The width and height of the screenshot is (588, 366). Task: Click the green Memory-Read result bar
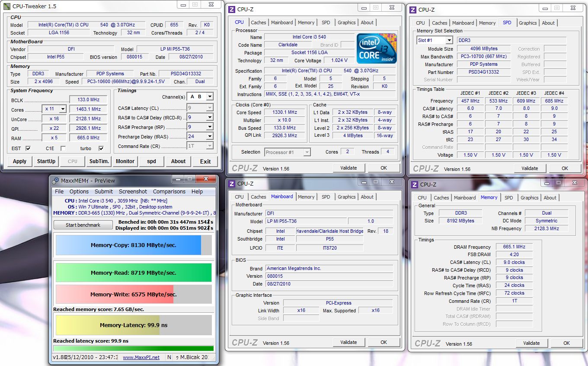tap(134, 273)
